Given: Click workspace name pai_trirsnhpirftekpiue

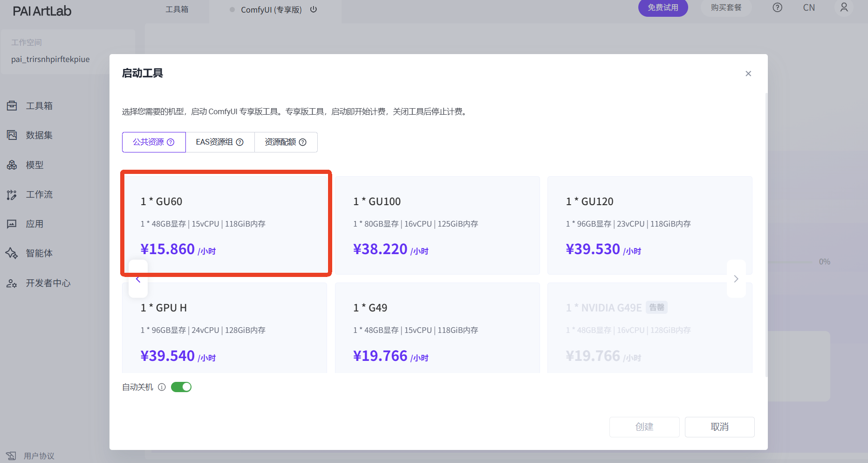Looking at the screenshot, I should pos(50,59).
